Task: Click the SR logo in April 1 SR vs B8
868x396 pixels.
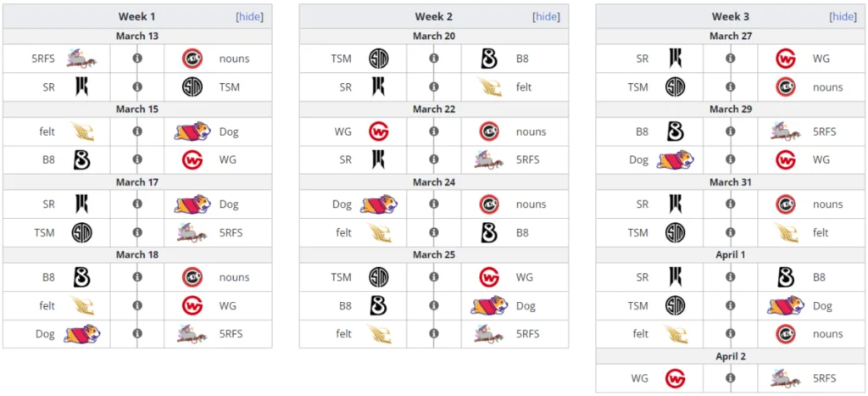Action: click(x=676, y=277)
